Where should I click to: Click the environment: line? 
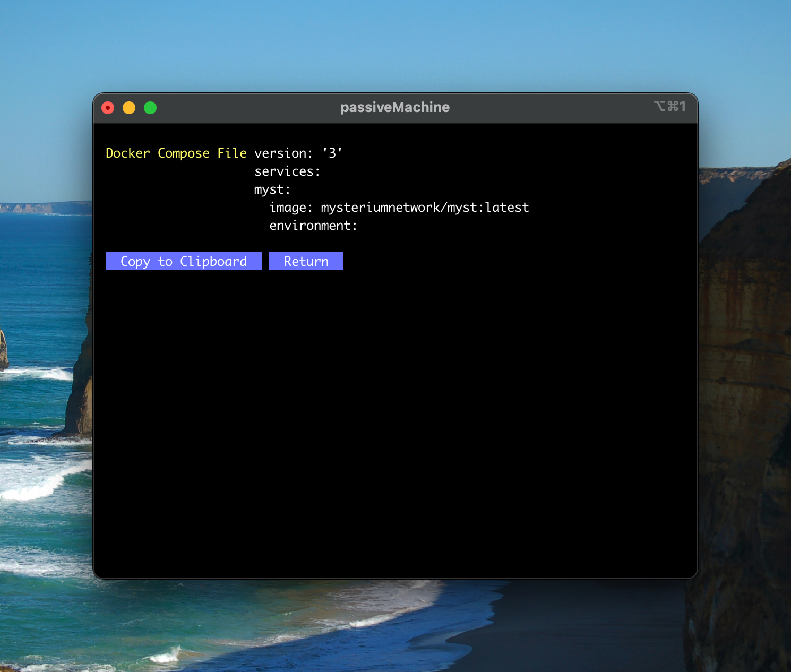pos(313,226)
